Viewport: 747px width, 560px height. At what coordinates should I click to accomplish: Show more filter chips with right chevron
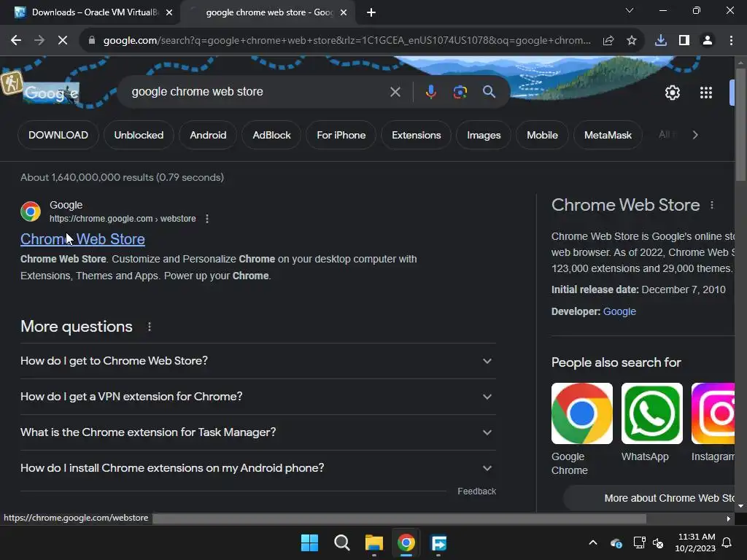click(695, 135)
